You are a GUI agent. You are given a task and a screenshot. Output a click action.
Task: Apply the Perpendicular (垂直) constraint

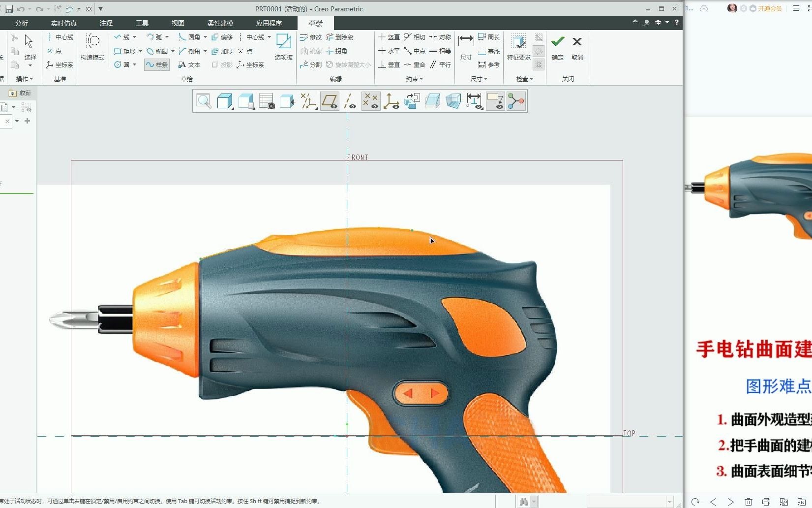(x=389, y=64)
